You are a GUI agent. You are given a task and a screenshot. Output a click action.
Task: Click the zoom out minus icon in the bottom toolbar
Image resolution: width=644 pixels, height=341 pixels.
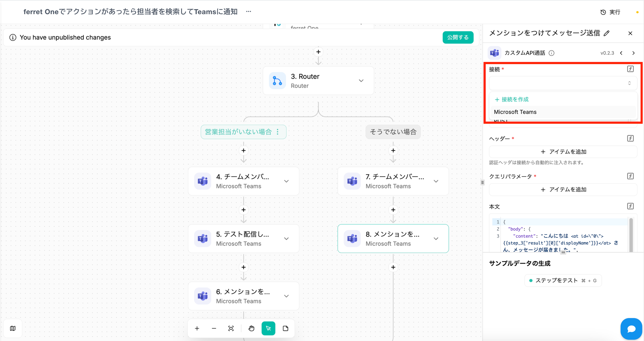click(214, 328)
